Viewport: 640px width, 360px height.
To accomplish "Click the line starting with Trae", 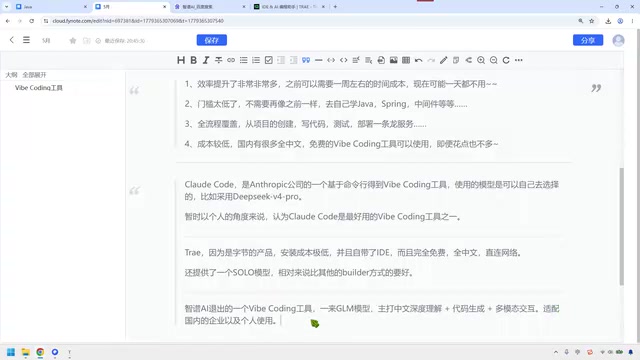I will pyautogui.click(x=353, y=253).
